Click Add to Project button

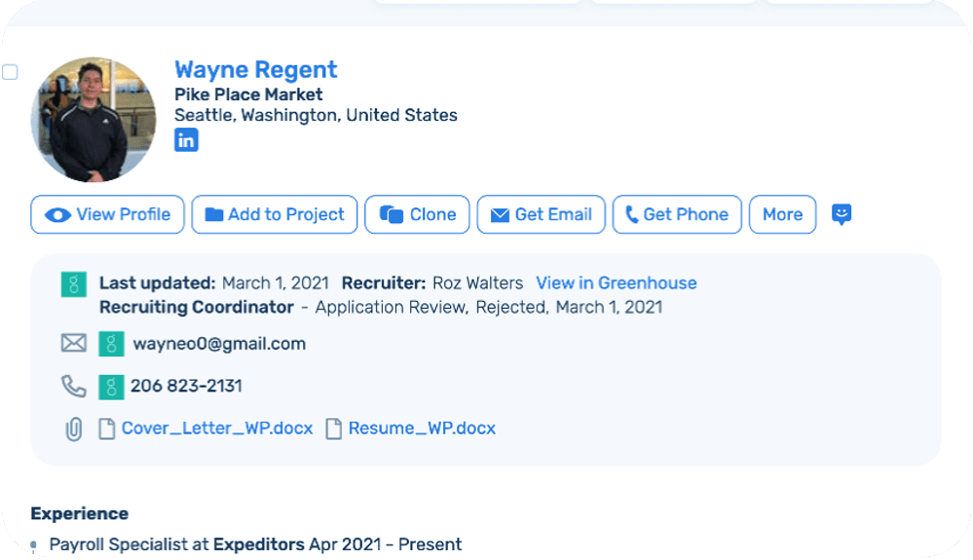[275, 214]
